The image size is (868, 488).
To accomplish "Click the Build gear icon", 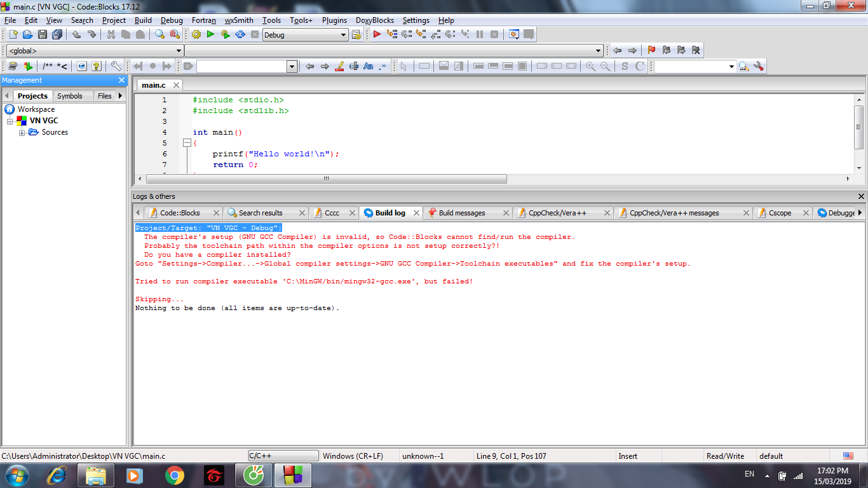I will (x=196, y=34).
